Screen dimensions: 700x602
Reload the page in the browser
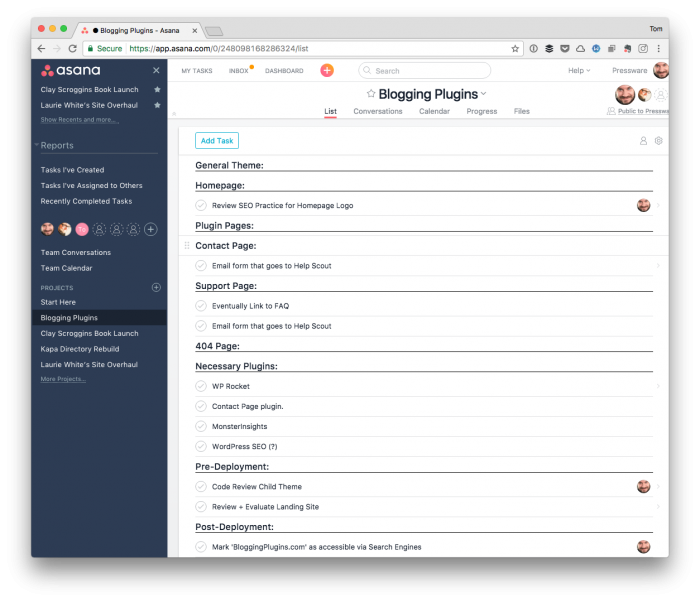73,49
